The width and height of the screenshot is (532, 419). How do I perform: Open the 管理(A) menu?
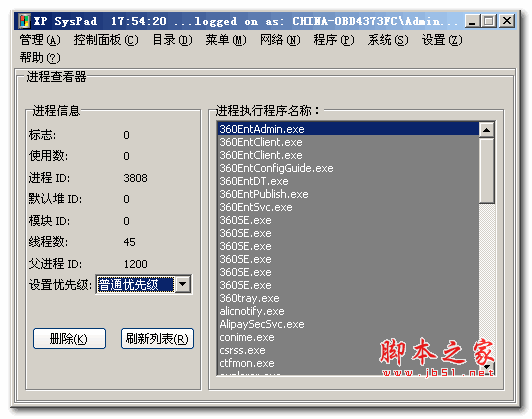[40, 40]
